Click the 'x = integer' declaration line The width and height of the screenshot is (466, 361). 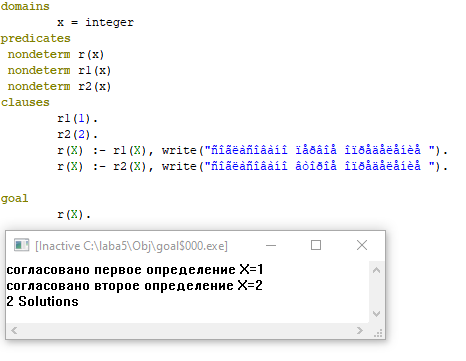95,22
